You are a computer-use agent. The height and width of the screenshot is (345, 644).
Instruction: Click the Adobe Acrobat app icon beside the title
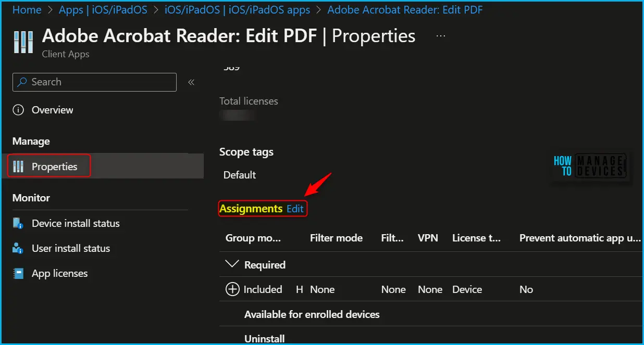[x=23, y=42]
